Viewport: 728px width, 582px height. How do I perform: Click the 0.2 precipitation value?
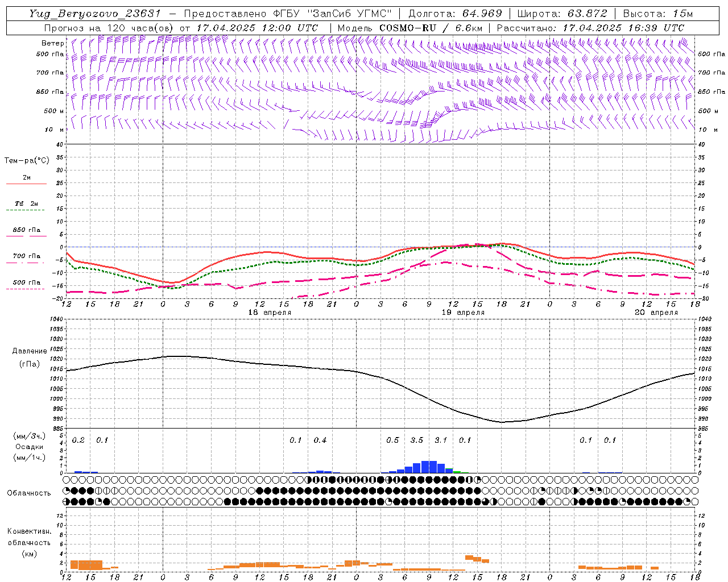coord(78,440)
